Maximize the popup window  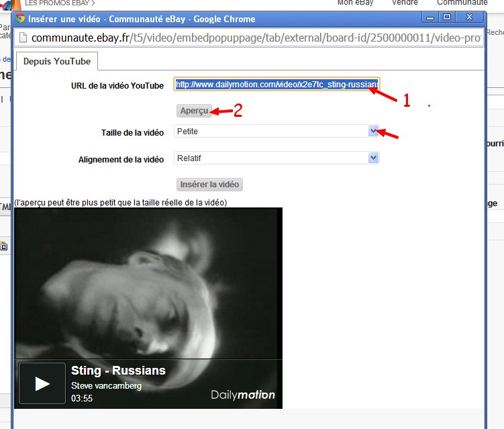448,16
